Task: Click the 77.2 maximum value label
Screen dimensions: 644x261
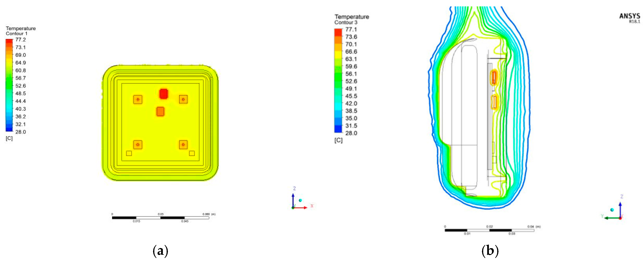Action: [x=21, y=40]
